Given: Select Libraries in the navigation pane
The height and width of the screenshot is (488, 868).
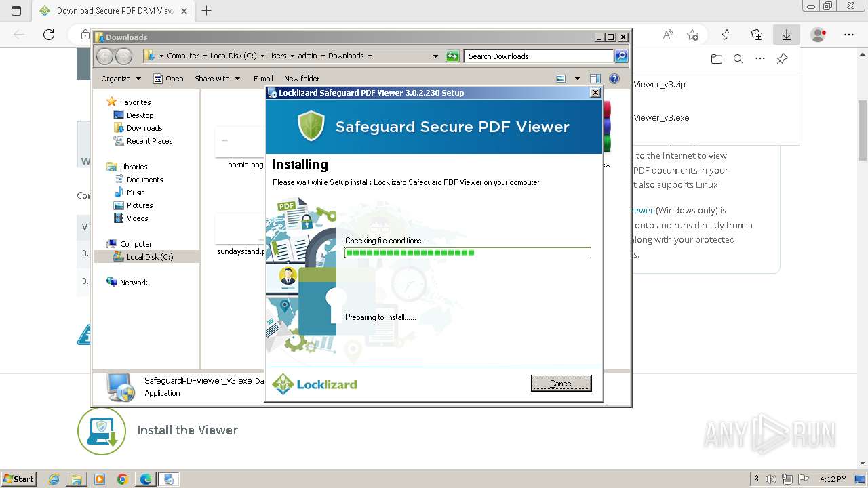Looking at the screenshot, I should 134,167.
